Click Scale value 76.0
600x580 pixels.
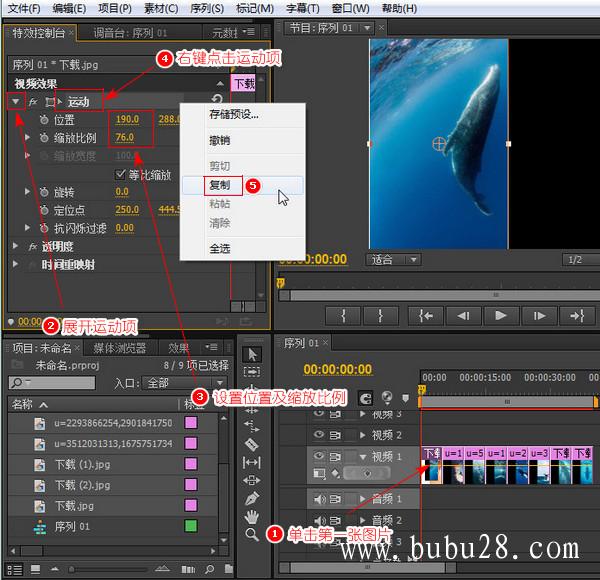pos(125,137)
